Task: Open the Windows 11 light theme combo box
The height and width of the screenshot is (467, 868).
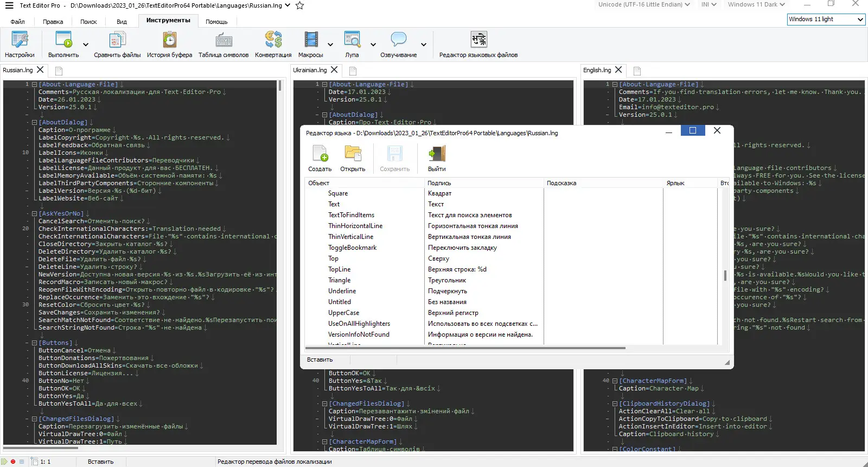Action: tap(826, 20)
